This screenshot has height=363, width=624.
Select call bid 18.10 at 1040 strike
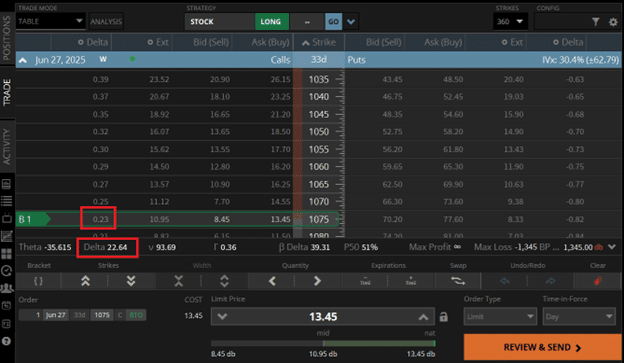(220, 97)
